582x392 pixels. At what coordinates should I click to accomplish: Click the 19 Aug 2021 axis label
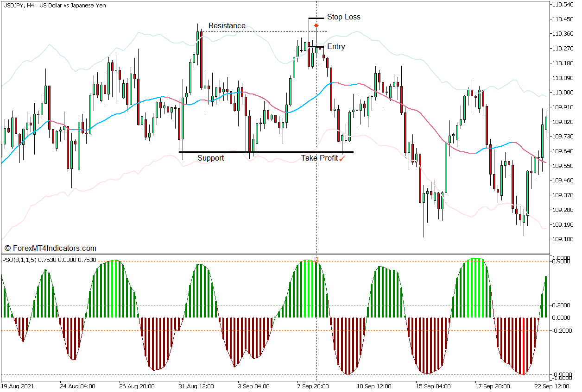19,386
